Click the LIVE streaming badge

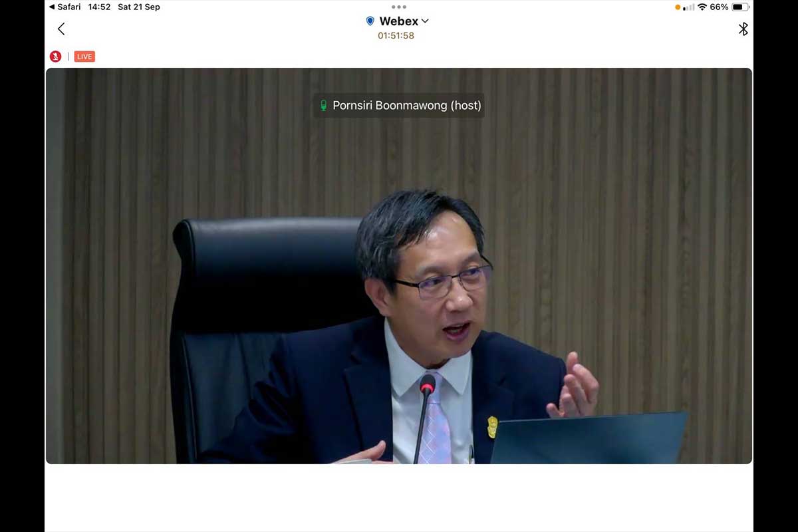coord(84,57)
